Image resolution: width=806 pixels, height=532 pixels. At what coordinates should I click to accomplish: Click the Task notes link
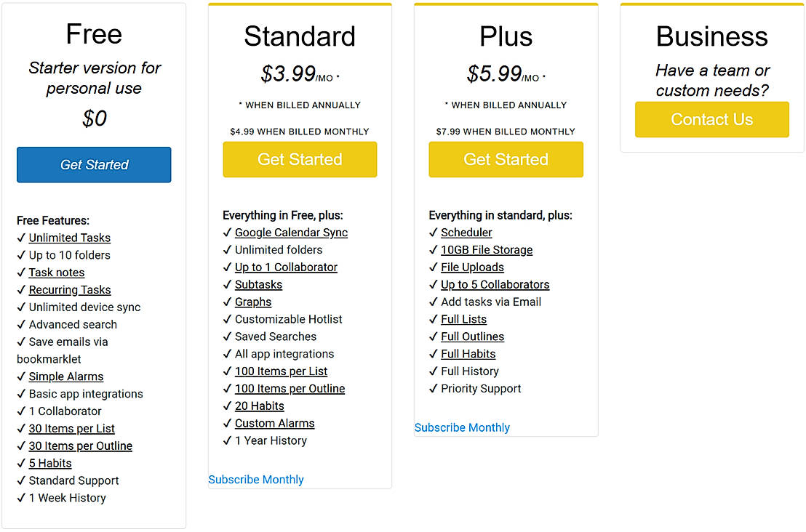57,273
